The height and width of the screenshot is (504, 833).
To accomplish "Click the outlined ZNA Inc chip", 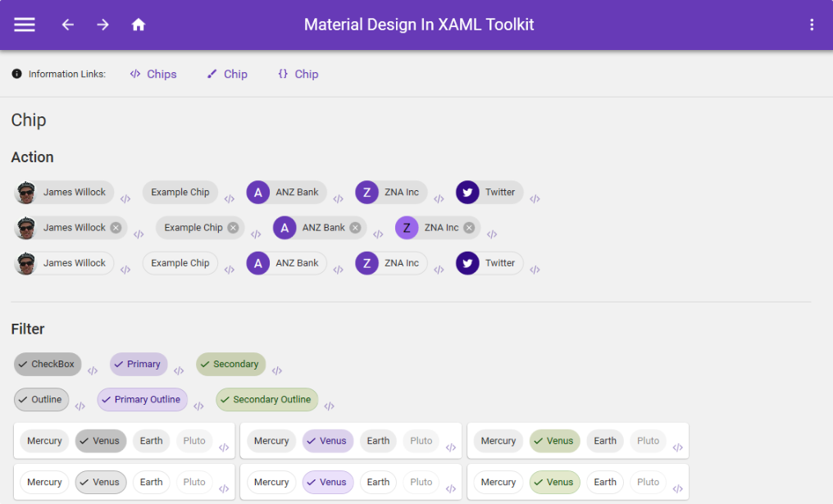I will coord(391,263).
